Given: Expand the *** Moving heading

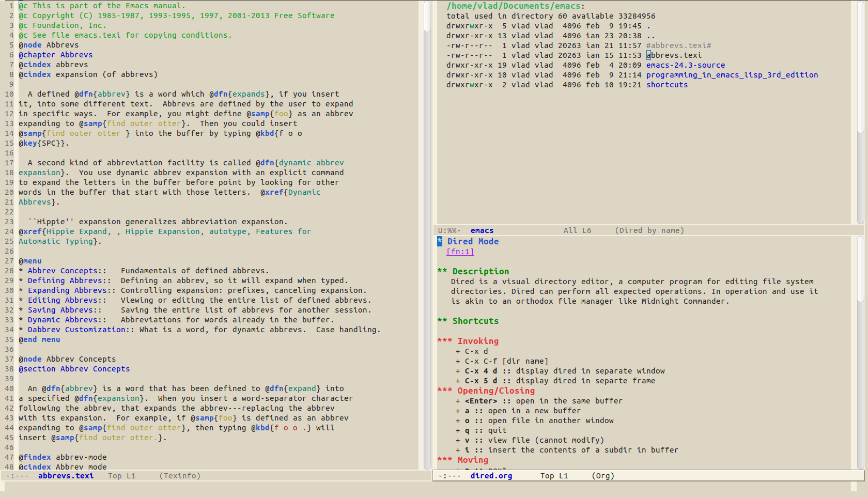Looking at the screenshot, I should pos(463,460).
